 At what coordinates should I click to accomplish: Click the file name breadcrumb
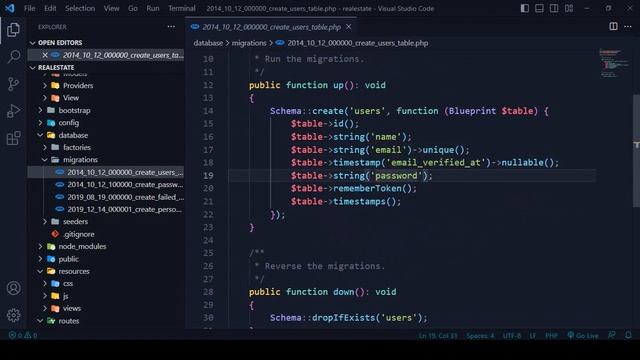[x=358, y=43]
